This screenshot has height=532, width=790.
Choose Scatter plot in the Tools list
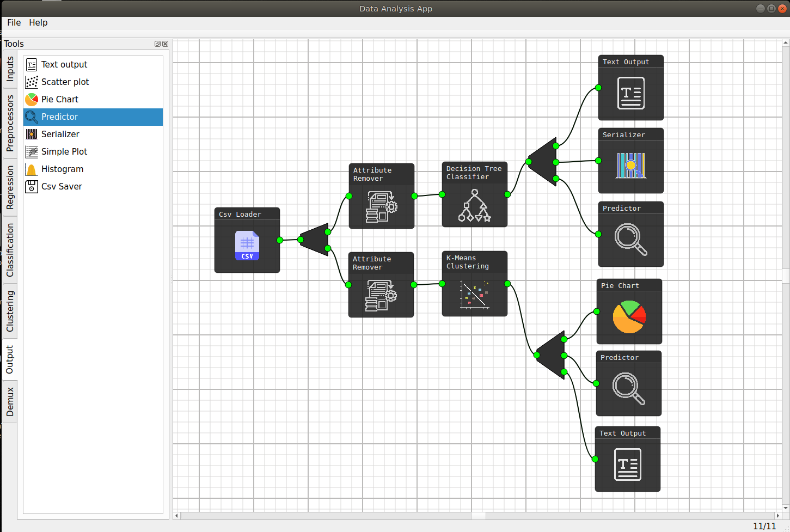(65, 82)
